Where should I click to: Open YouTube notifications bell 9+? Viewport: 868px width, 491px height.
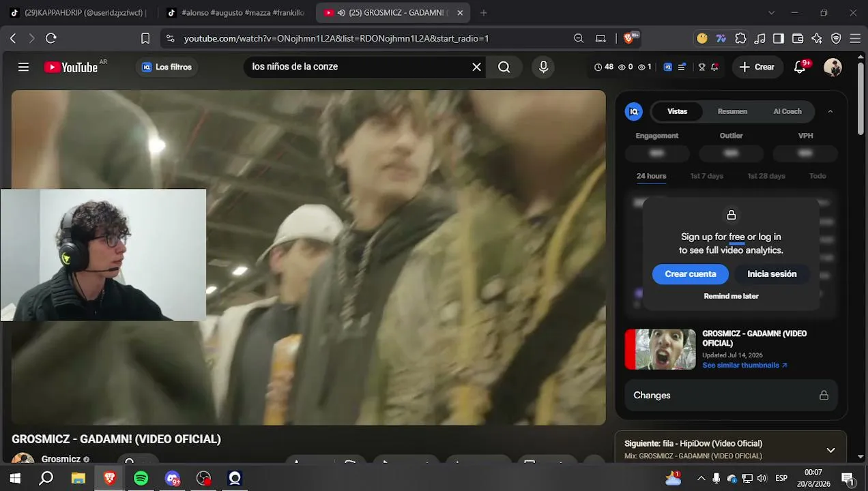pos(800,67)
